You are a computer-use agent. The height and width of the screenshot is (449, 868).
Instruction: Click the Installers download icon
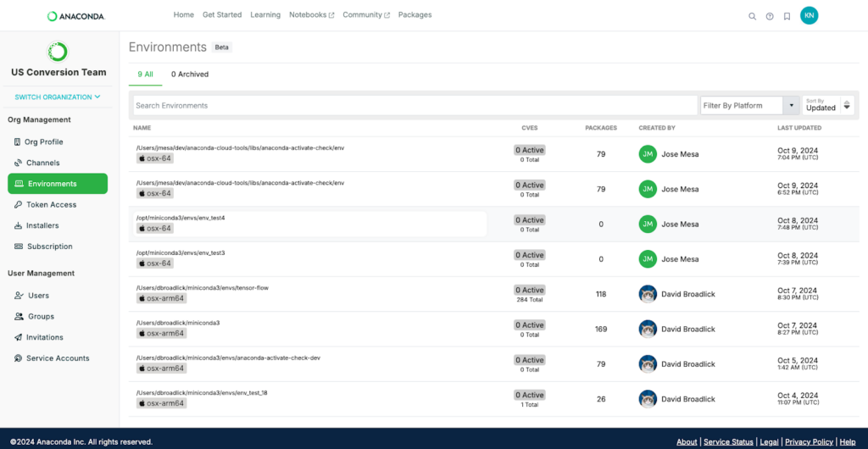[x=18, y=225]
